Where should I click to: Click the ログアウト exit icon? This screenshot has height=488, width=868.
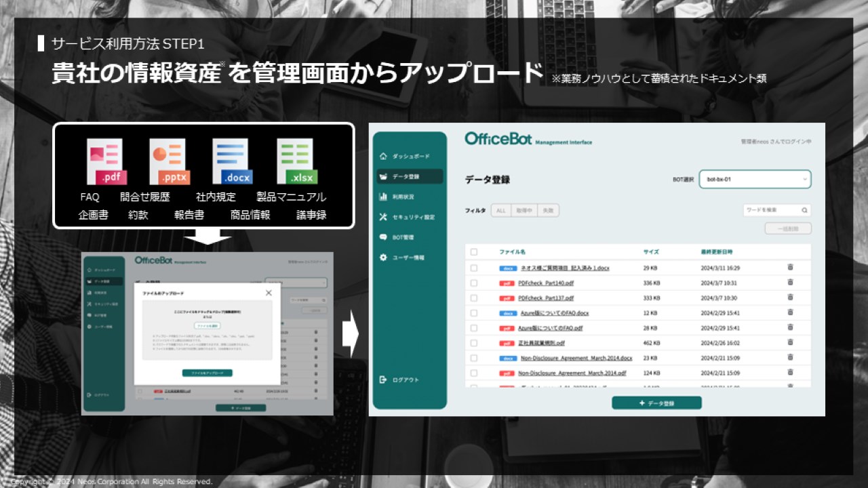pos(383,380)
